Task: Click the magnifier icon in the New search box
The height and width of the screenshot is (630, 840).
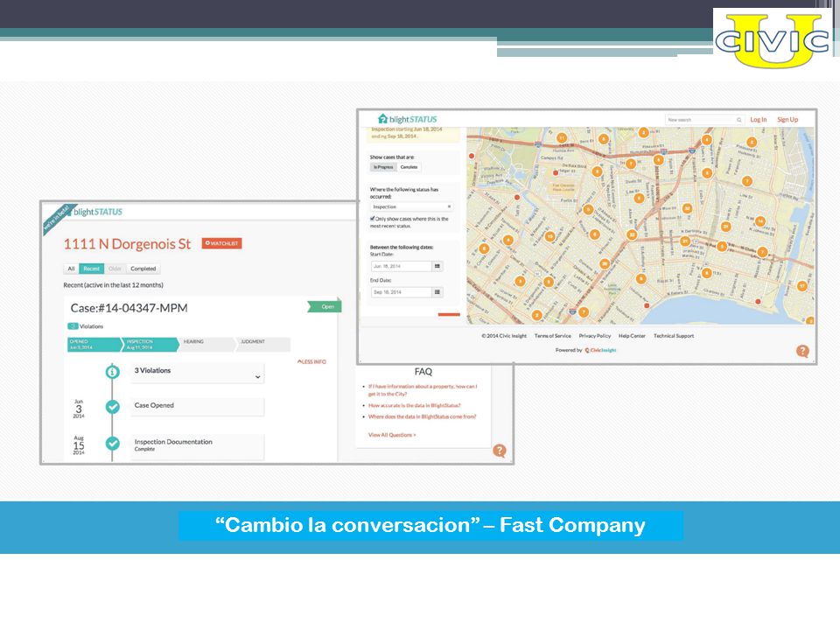Action: click(738, 120)
